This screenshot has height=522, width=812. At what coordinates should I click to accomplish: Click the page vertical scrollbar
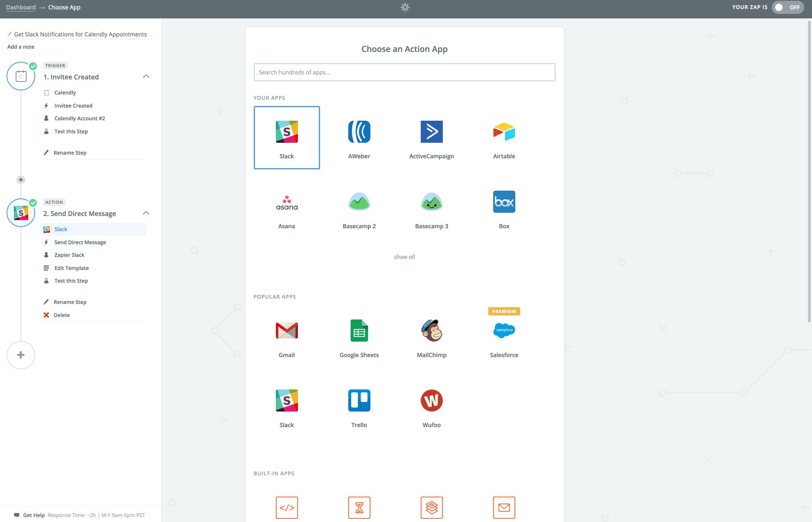click(x=809, y=172)
